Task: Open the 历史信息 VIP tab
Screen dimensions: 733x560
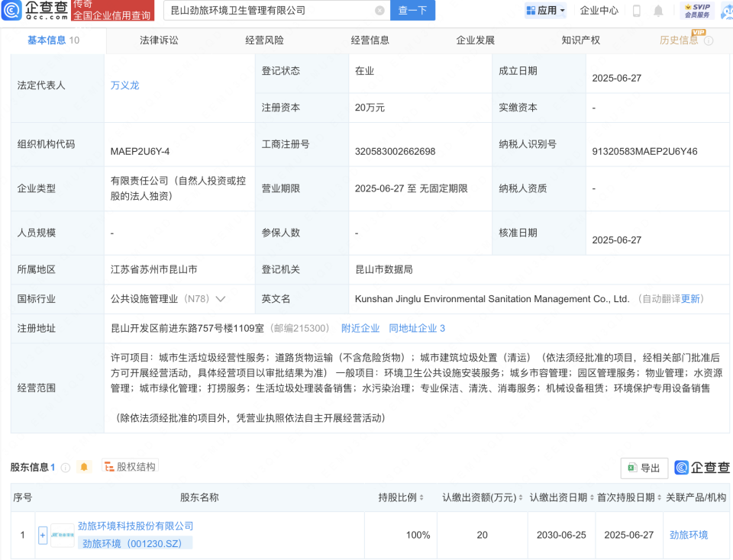Action: pos(679,40)
